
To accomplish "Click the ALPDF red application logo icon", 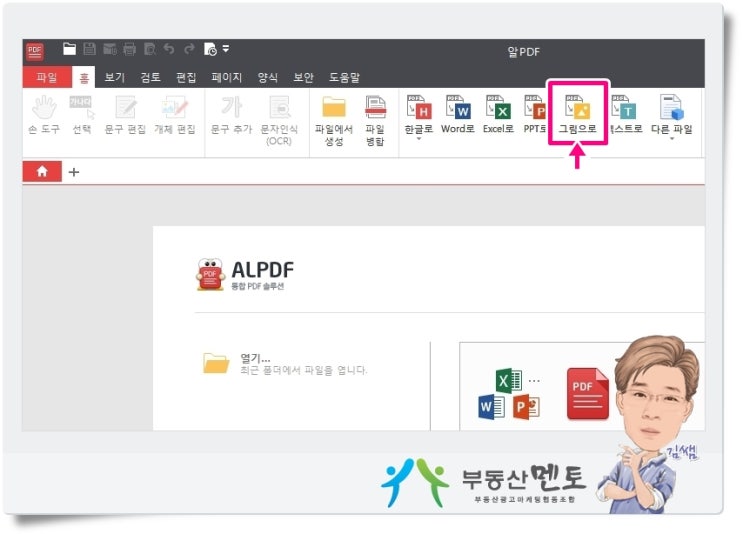I will pos(35,52).
